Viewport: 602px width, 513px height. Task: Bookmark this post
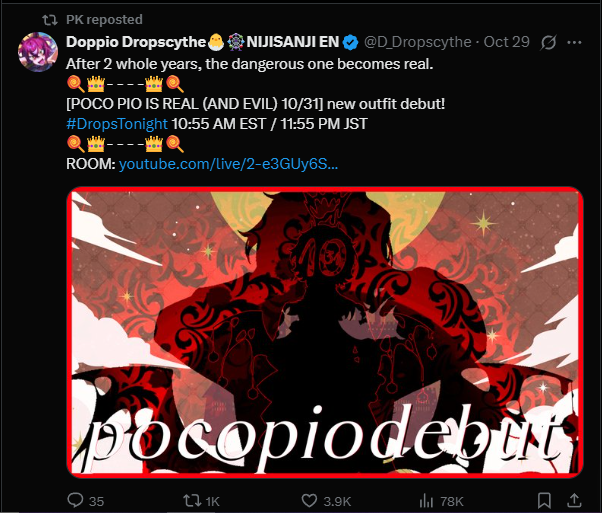544,501
